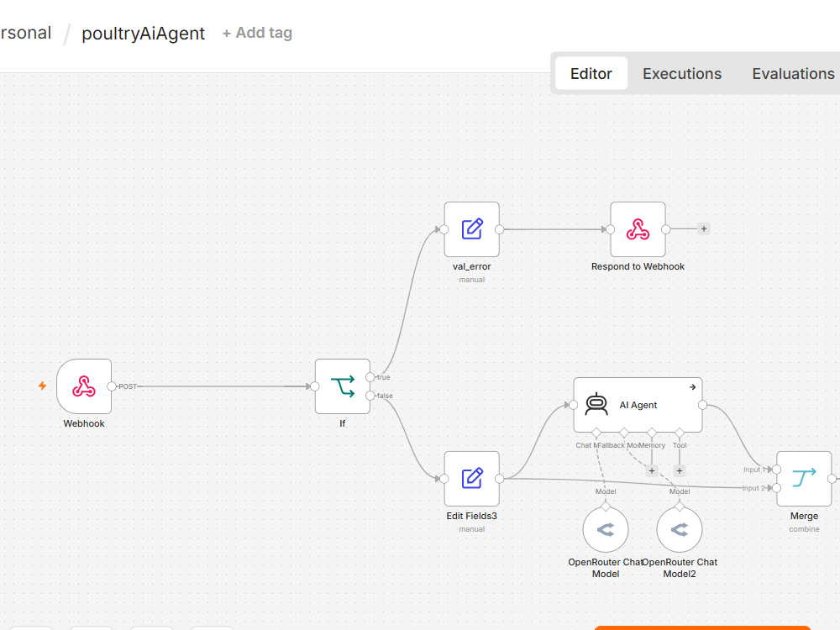Screen dimensions: 840x630
Task: Click the AI Agent input connector
Action: point(573,405)
